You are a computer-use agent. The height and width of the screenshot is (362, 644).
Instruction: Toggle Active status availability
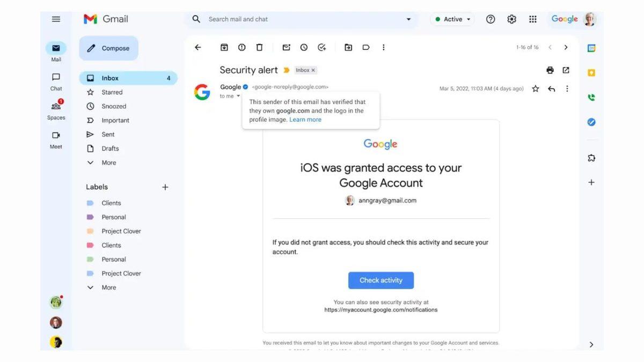click(452, 19)
